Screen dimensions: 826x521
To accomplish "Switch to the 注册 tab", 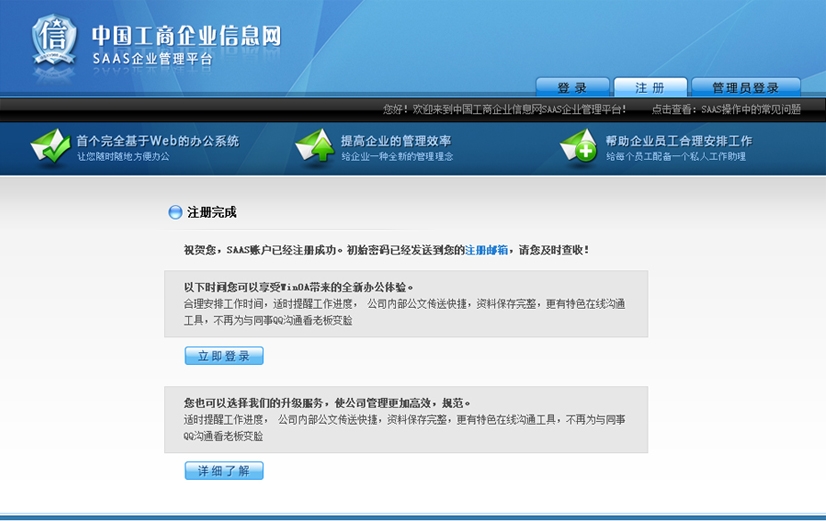I will (x=650, y=88).
